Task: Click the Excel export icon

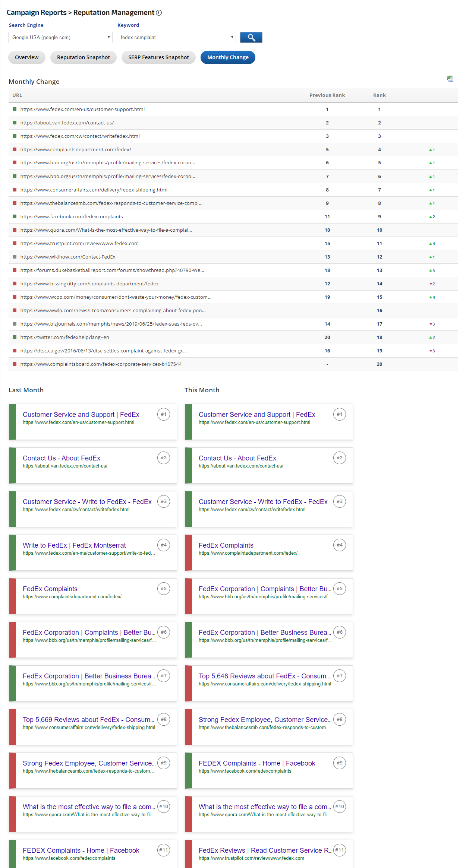Action: [450, 79]
